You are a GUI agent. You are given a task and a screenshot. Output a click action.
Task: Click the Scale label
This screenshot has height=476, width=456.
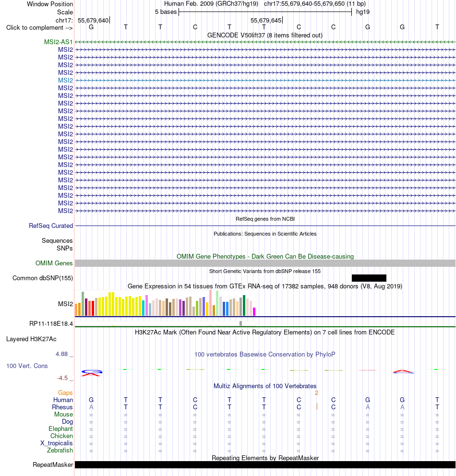click(65, 12)
